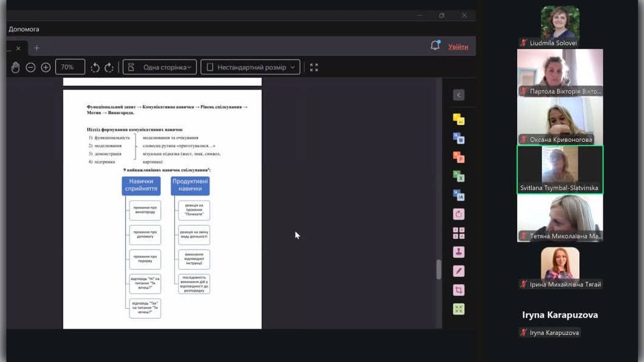
Task: Convert PDF to PowerPoint icon
Action: pyautogui.click(x=459, y=157)
